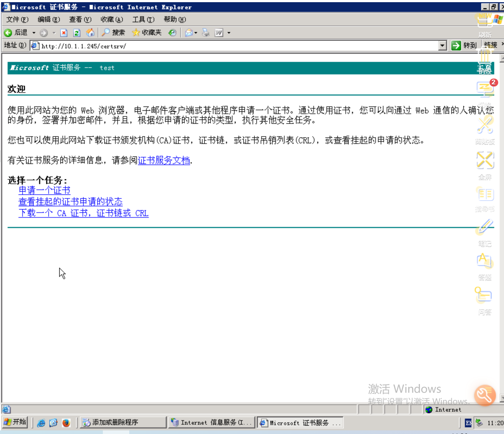Switch to Microsoft 证书服务 taskbar button
Image resolution: width=504 pixels, height=434 pixels.
point(301,422)
